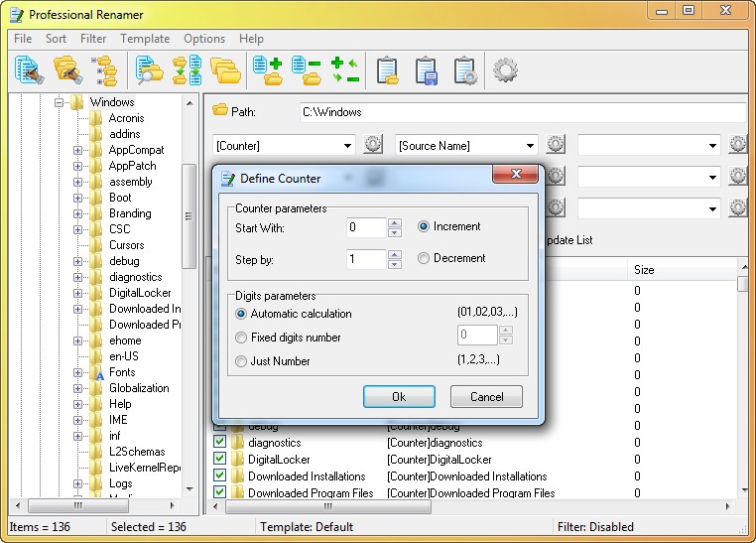Uncheck the Downloaded Installations row checkbox

pos(220,475)
